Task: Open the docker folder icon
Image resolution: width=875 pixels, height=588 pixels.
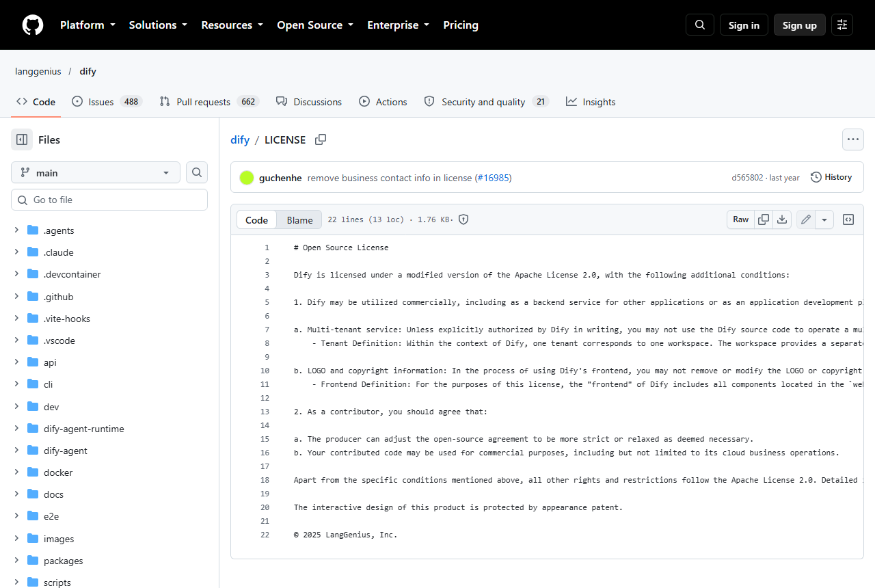Action: click(x=33, y=472)
